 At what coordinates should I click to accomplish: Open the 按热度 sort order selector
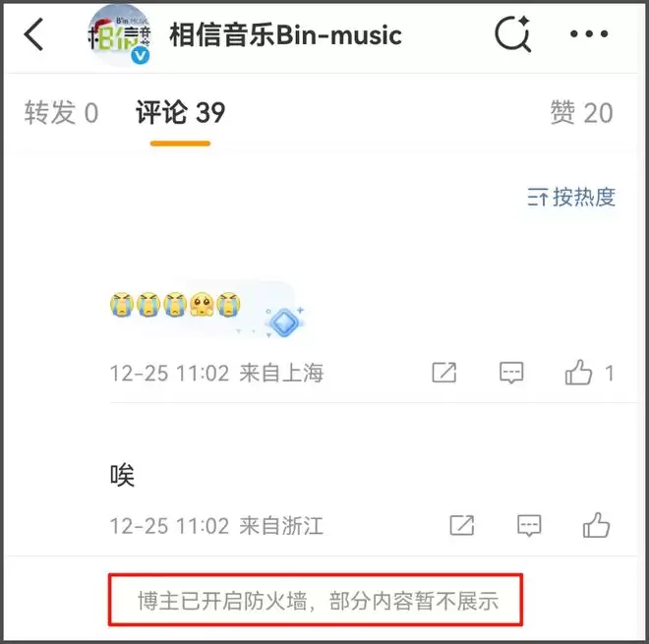pos(571,197)
